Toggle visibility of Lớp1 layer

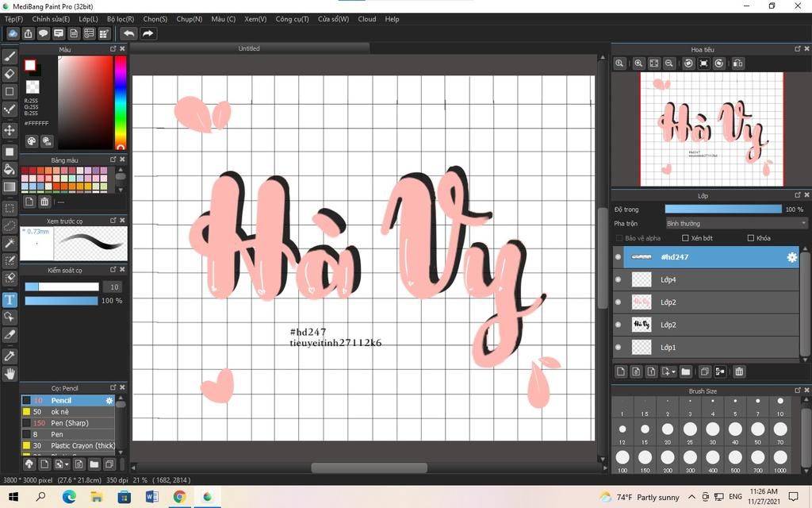coord(618,348)
